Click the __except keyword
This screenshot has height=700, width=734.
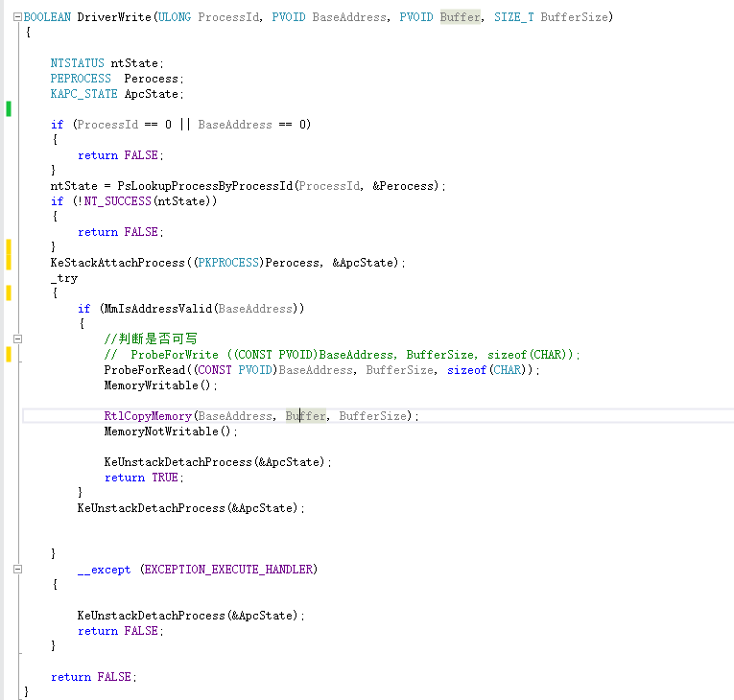pyautogui.click(x=104, y=570)
